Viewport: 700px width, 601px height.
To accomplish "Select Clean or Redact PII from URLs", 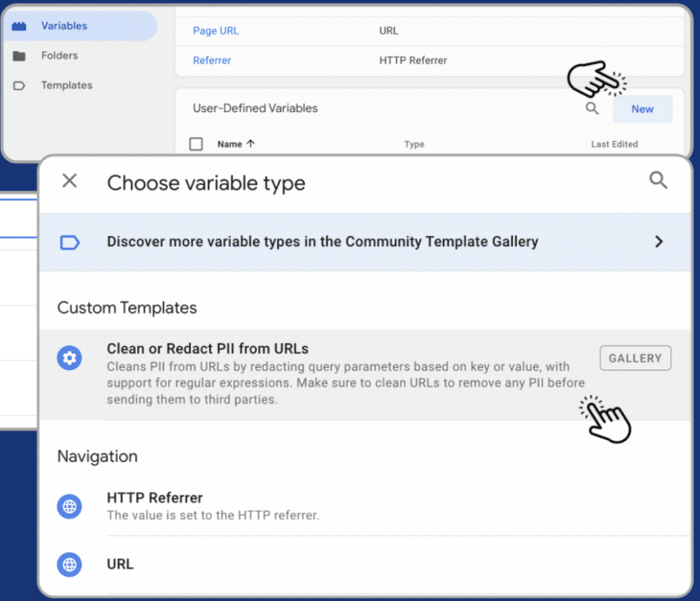I will [x=365, y=375].
